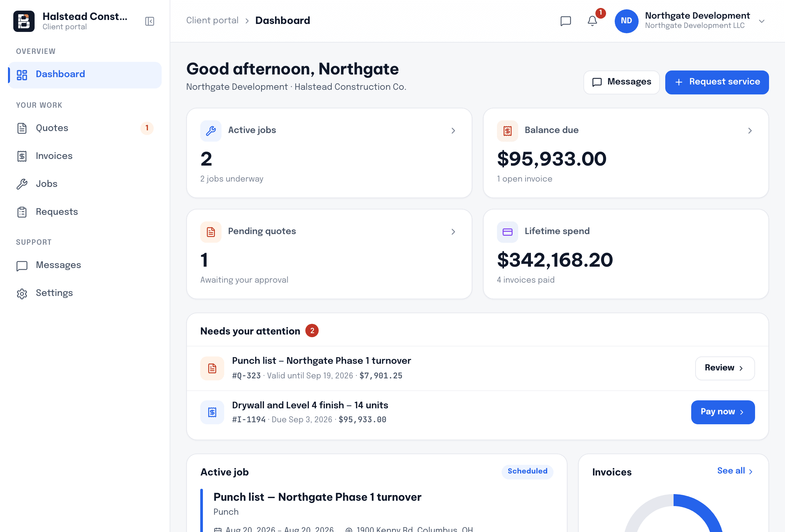Click Northgate Development LLC account name
Screen dimensions: 785x532
[x=695, y=26]
